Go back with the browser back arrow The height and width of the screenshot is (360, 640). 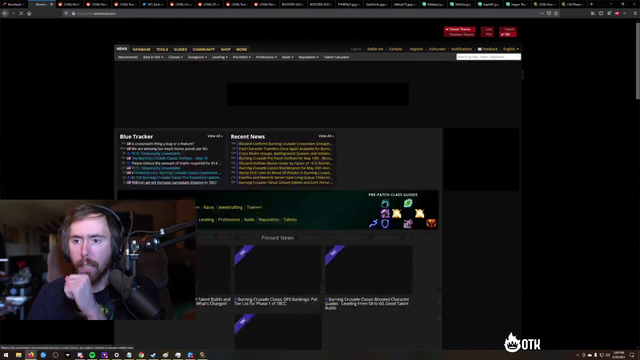[5, 13]
